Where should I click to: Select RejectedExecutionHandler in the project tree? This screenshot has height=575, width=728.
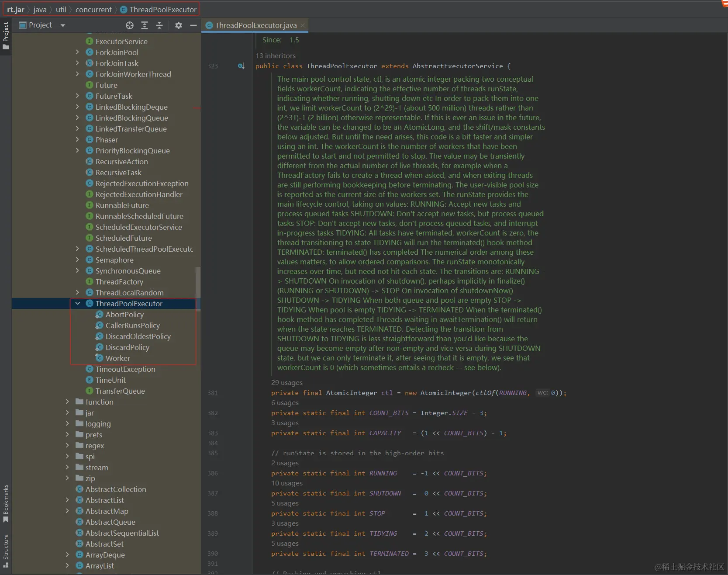click(139, 194)
